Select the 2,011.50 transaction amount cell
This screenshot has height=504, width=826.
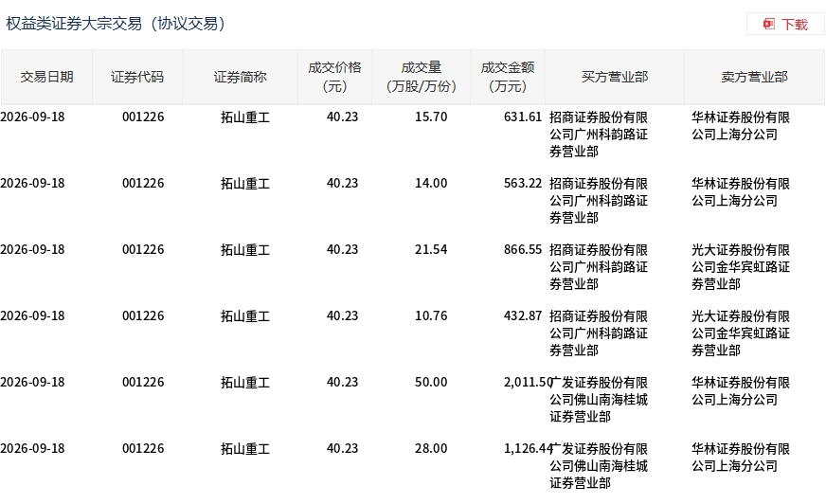pos(528,383)
